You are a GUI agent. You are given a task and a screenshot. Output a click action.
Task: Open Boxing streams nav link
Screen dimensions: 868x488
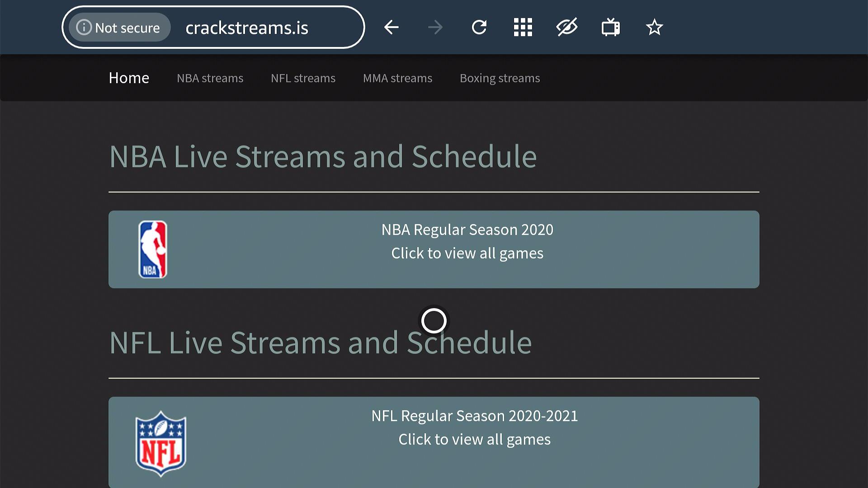point(500,78)
